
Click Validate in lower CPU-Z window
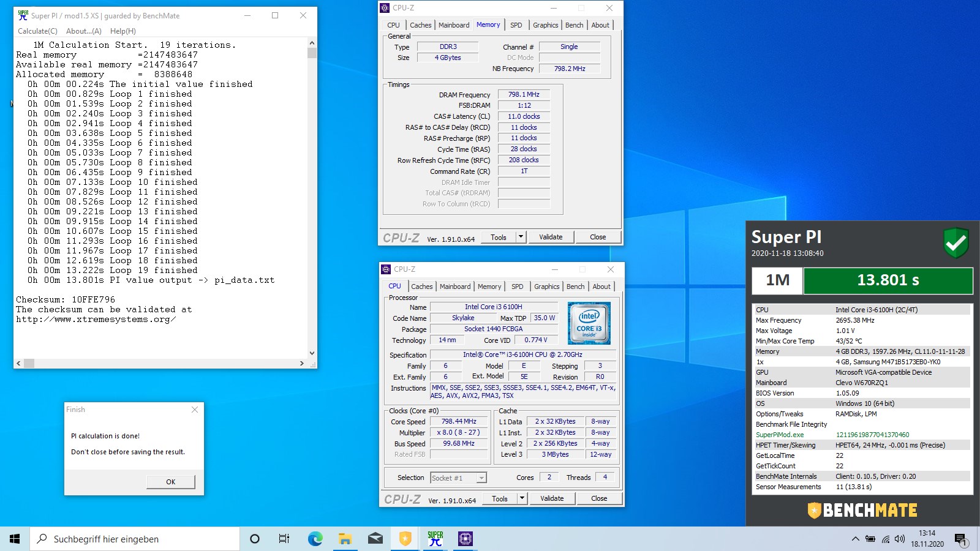[x=552, y=498]
